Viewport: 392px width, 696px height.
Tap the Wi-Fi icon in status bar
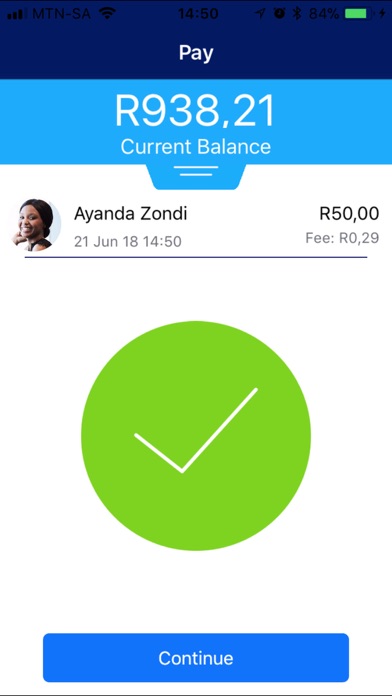108,14
